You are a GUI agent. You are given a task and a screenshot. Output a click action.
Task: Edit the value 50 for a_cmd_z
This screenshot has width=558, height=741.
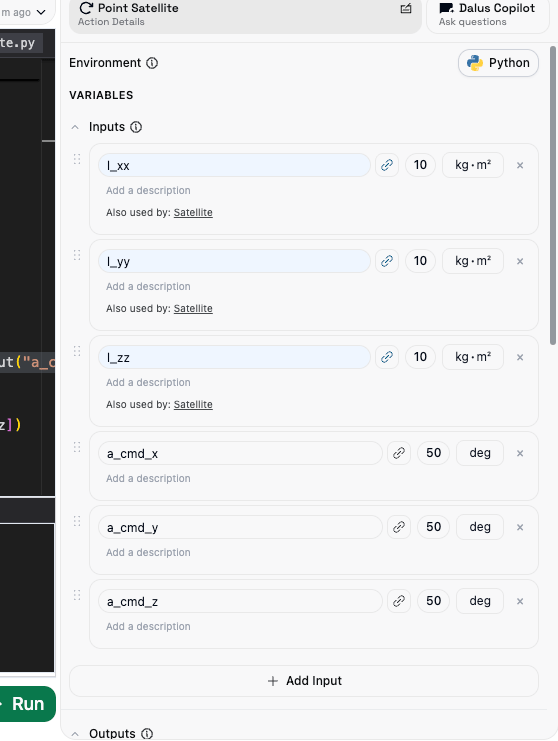click(433, 601)
